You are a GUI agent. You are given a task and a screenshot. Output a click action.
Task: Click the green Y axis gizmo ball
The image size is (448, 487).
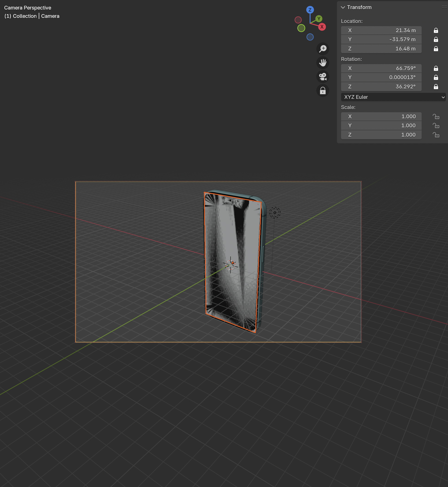319,19
